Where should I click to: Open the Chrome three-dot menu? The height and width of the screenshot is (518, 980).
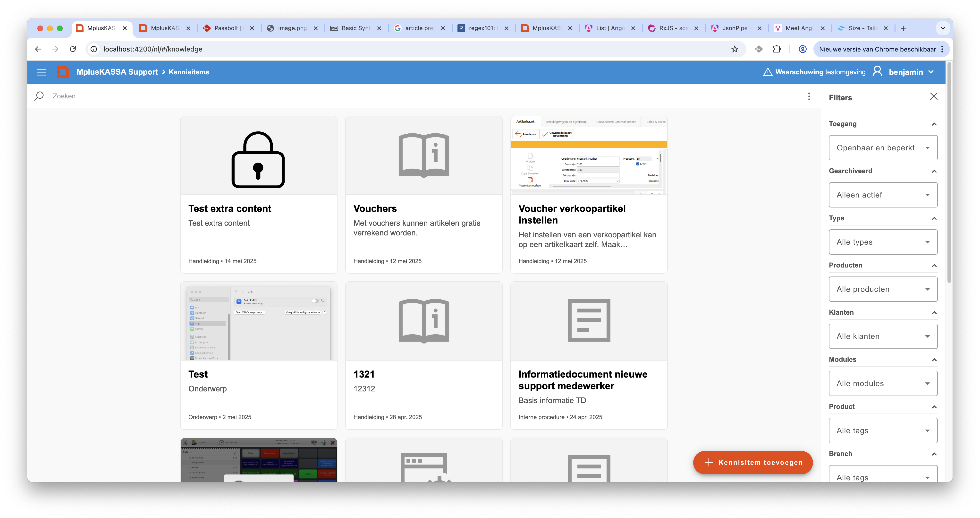942,49
